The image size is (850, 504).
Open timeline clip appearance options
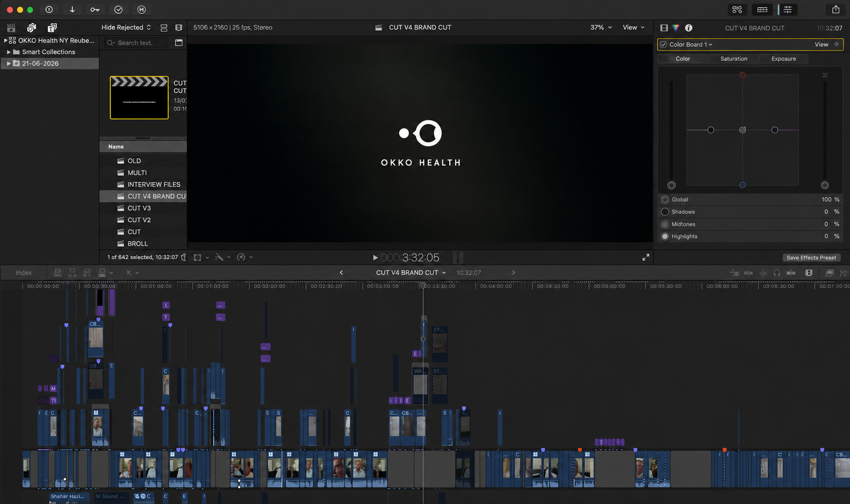(809, 272)
